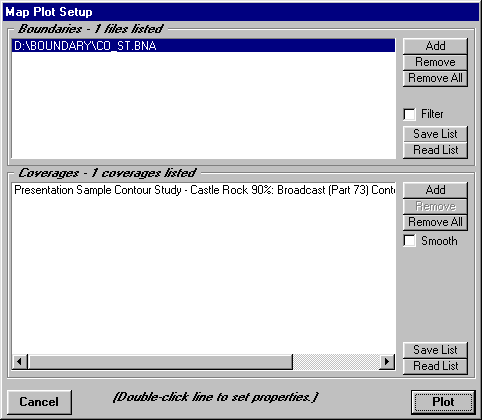Image resolution: width=482 pixels, height=420 pixels.
Task: Remove the selected boundary file
Action: point(435,62)
